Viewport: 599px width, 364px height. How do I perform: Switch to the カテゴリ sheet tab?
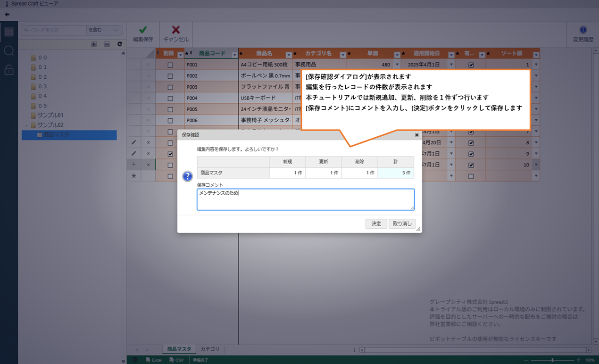coord(210,349)
